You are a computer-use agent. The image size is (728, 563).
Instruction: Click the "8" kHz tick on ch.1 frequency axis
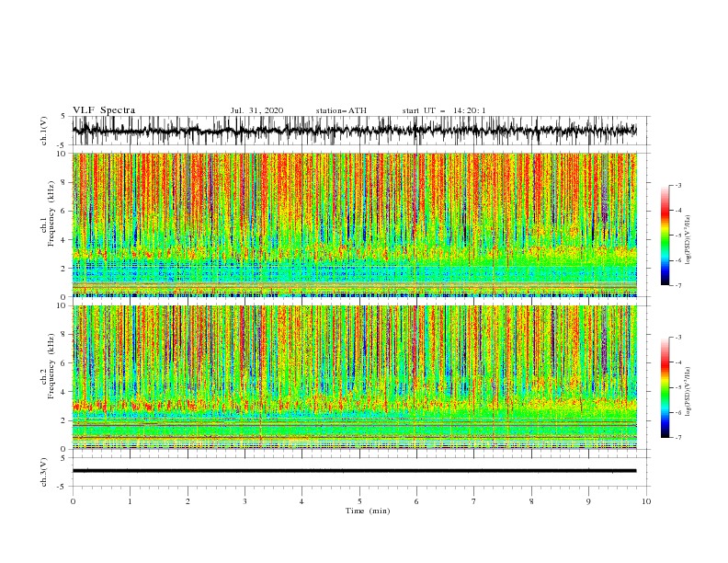click(x=65, y=182)
